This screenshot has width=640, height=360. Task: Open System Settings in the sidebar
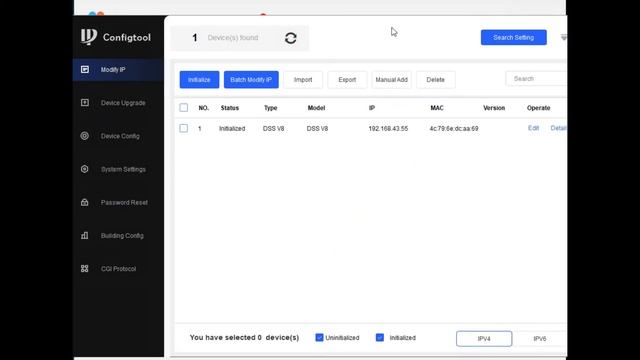123,169
